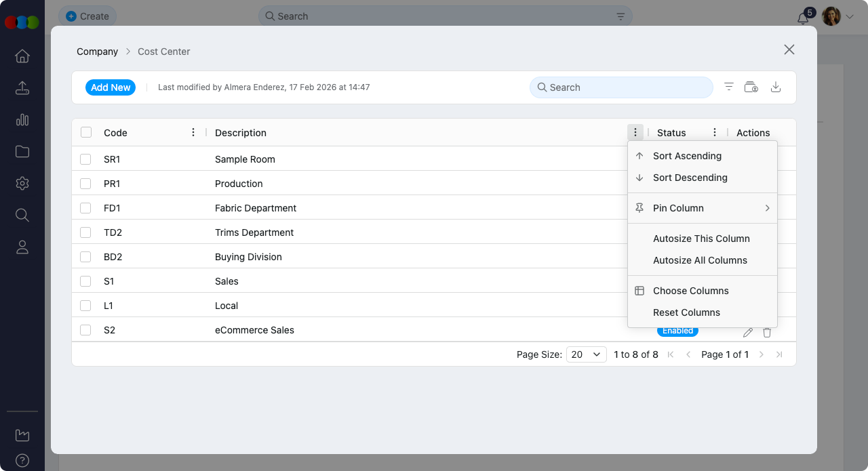Tick the select-all checkbox in the header
This screenshot has width=868, height=471.
(x=85, y=132)
